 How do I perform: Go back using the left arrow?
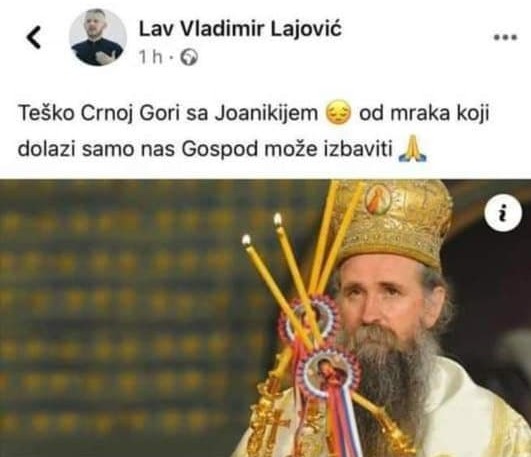point(34,37)
